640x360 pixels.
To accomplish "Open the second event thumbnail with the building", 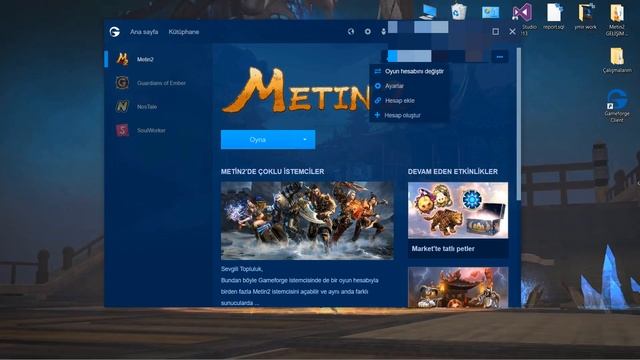I will click(458, 287).
